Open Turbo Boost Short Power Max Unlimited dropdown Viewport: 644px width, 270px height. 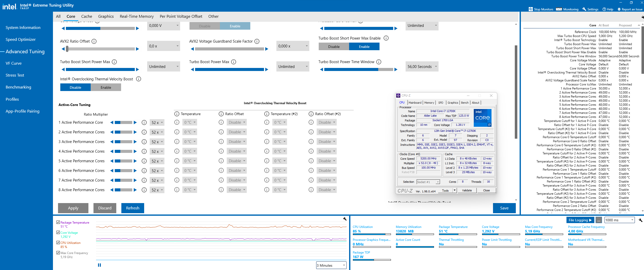[x=164, y=67]
